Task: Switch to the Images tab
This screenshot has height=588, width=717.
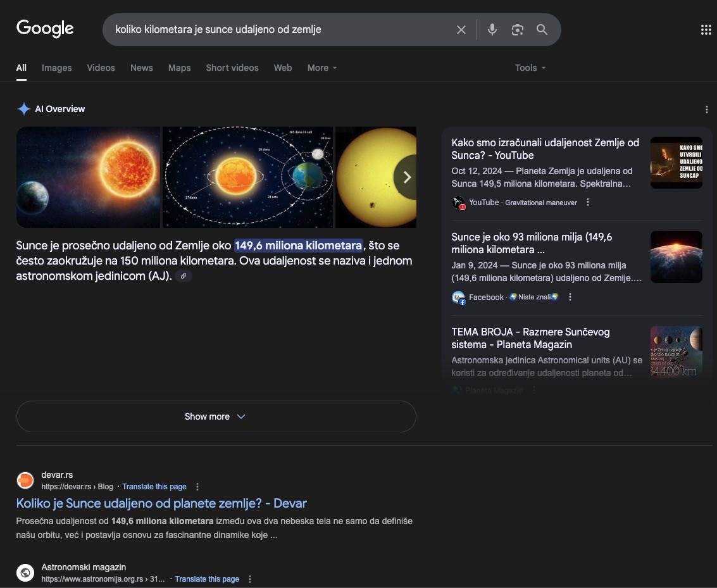Action: pyautogui.click(x=56, y=68)
